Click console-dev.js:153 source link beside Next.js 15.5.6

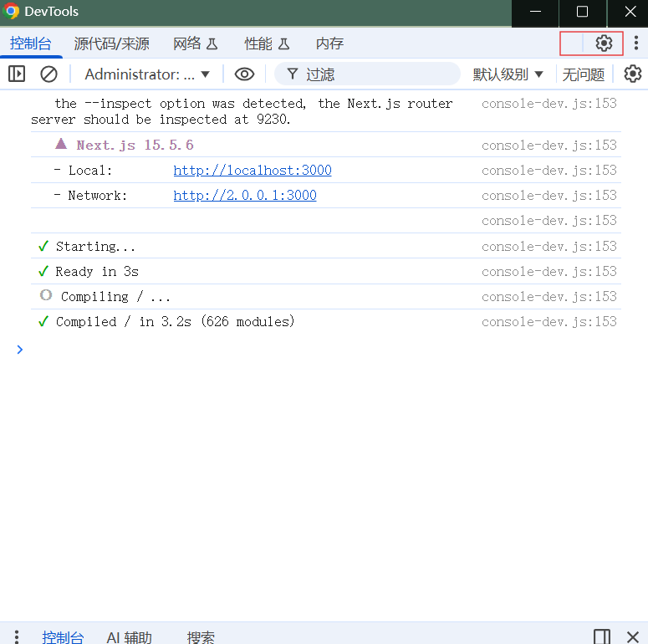pyautogui.click(x=549, y=146)
